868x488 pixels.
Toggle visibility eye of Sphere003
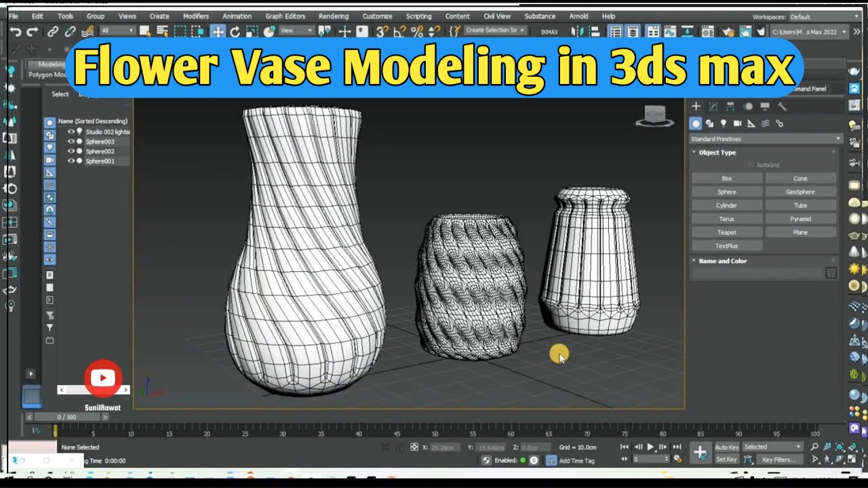(71, 142)
